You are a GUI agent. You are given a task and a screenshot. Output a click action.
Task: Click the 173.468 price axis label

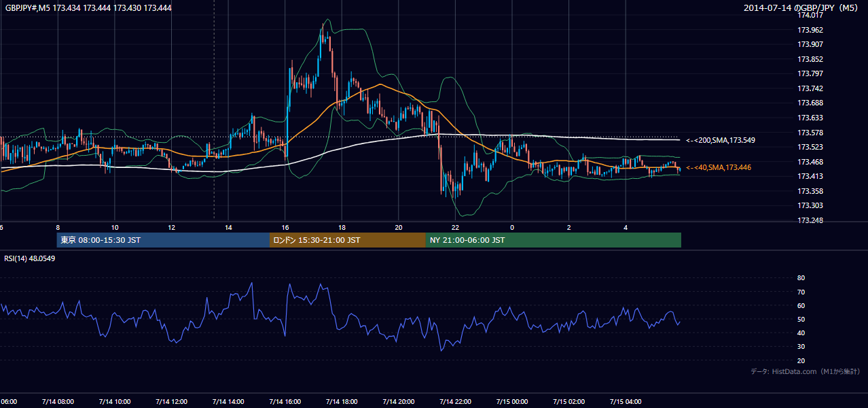point(810,162)
